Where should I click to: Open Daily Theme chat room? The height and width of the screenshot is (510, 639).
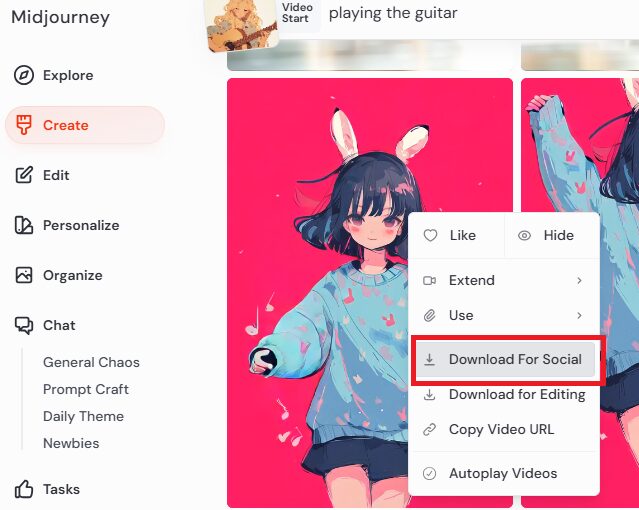(84, 416)
